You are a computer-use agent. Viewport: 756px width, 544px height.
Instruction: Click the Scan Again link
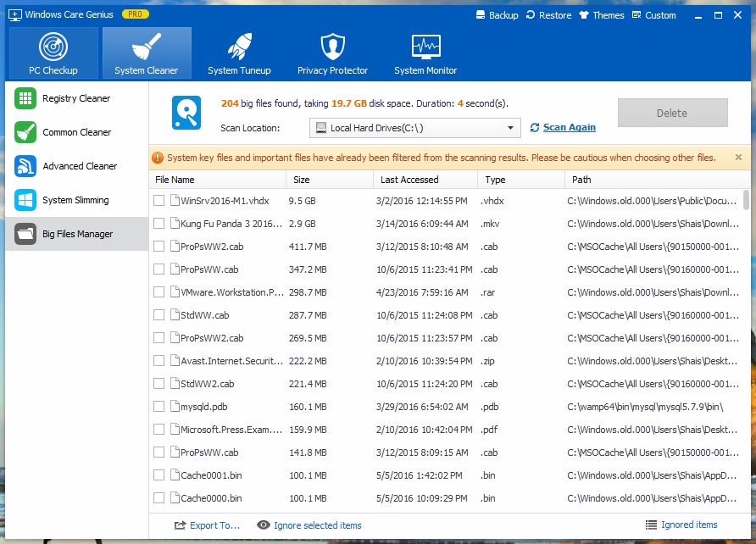pos(569,127)
